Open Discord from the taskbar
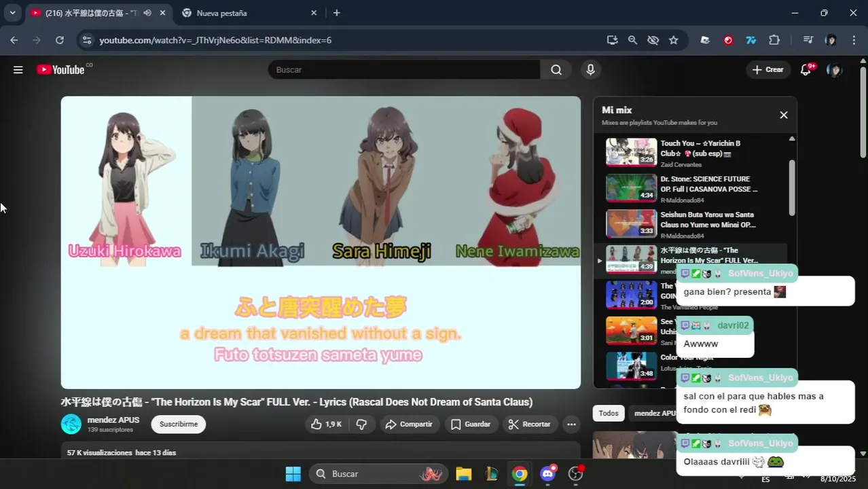 click(x=548, y=473)
